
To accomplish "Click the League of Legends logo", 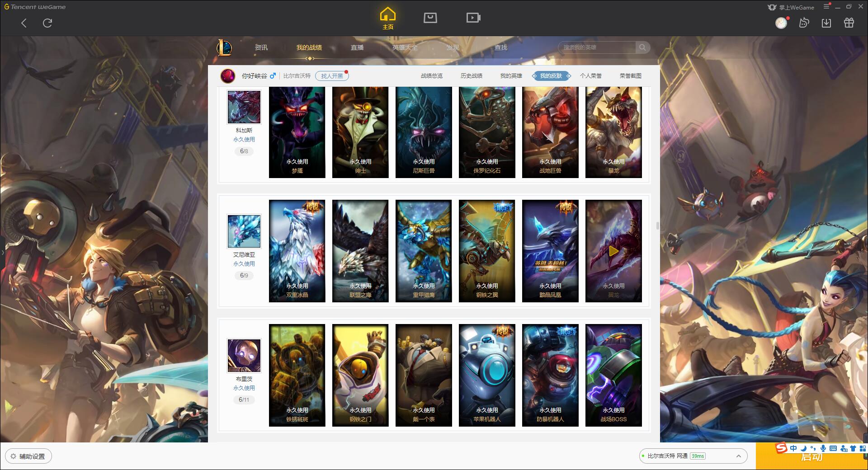I will (x=224, y=47).
